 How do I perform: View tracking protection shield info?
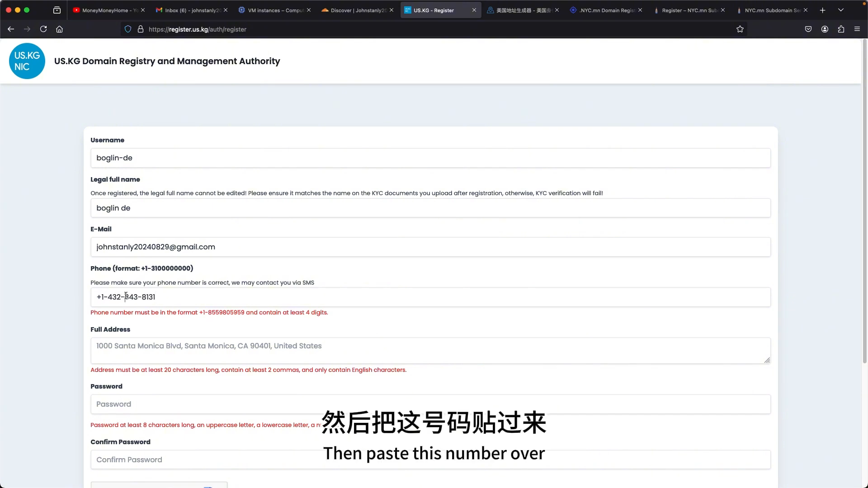coord(128,29)
